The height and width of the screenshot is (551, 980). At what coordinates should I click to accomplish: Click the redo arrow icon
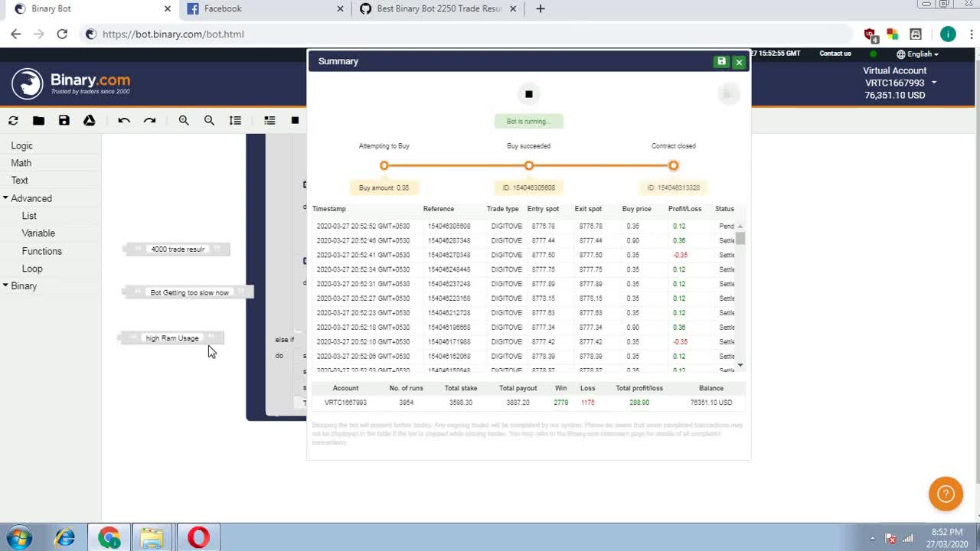click(x=150, y=120)
